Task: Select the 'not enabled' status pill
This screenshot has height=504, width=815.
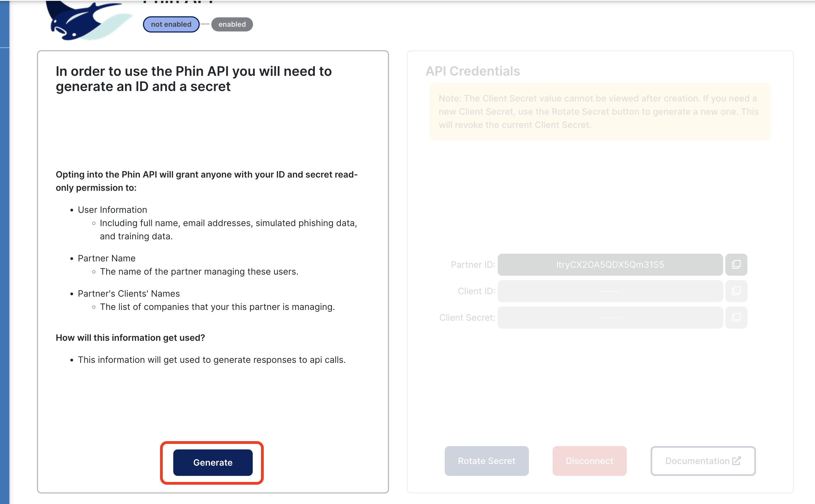Action: pyautogui.click(x=171, y=24)
